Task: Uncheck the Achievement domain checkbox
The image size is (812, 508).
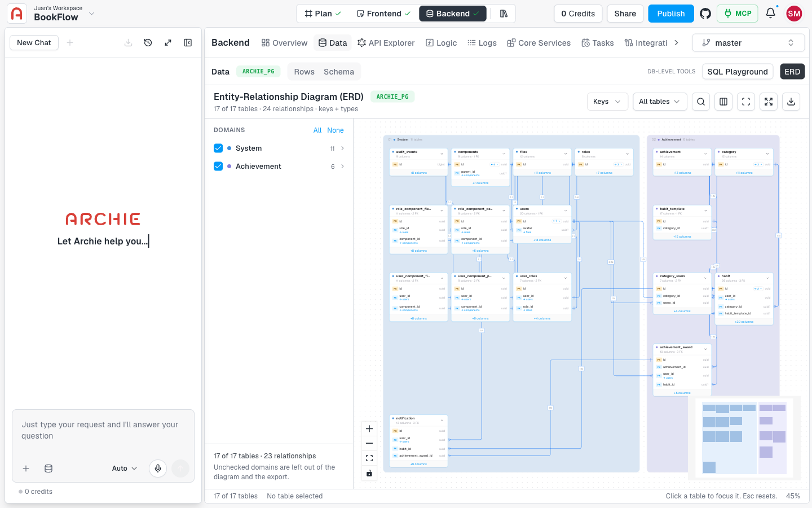Action: (218, 167)
